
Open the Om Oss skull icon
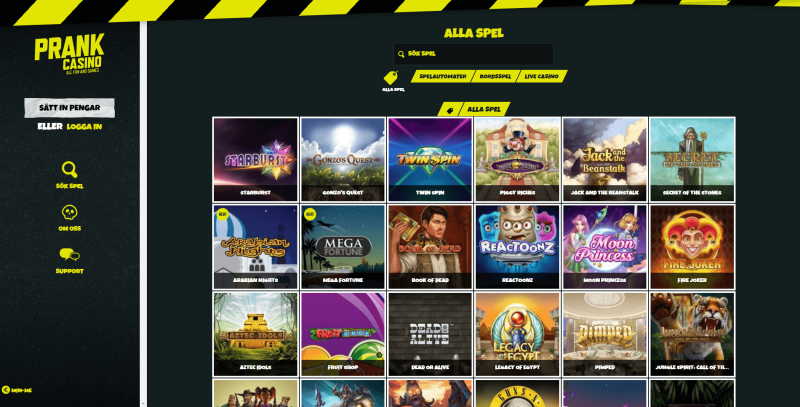pyautogui.click(x=69, y=212)
